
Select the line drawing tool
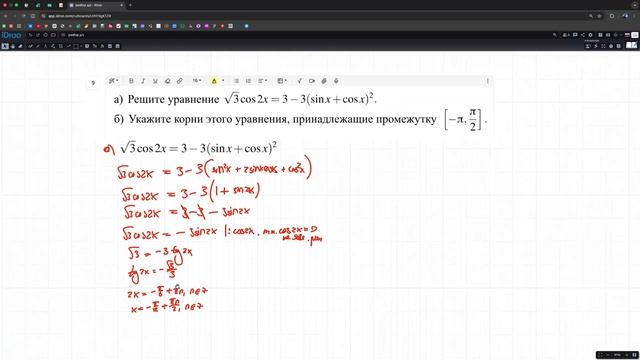point(38,46)
